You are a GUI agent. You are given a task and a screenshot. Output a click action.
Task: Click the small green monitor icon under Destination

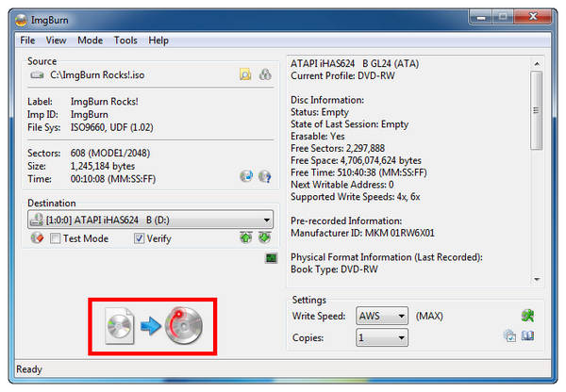point(272,257)
